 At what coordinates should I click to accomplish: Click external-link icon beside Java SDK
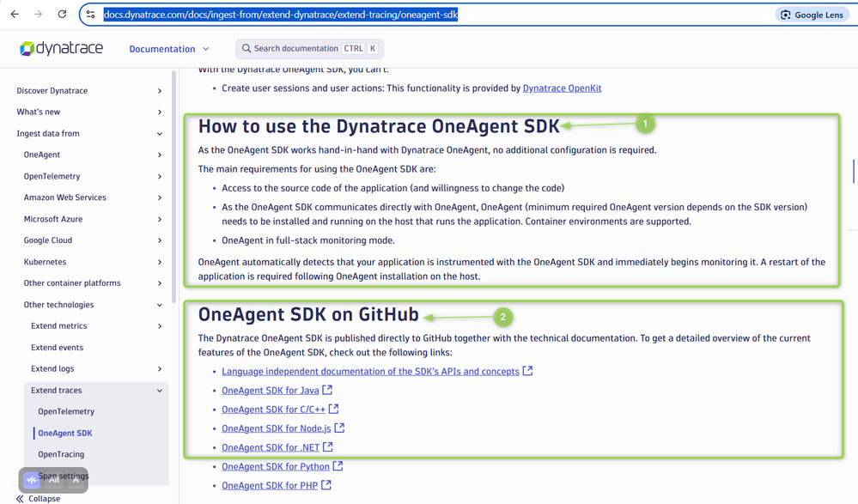[x=327, y=390]
